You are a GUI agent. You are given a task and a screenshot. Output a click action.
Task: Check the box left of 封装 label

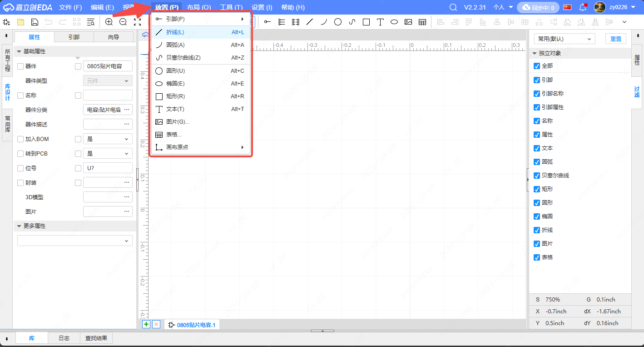coord(20,183)
